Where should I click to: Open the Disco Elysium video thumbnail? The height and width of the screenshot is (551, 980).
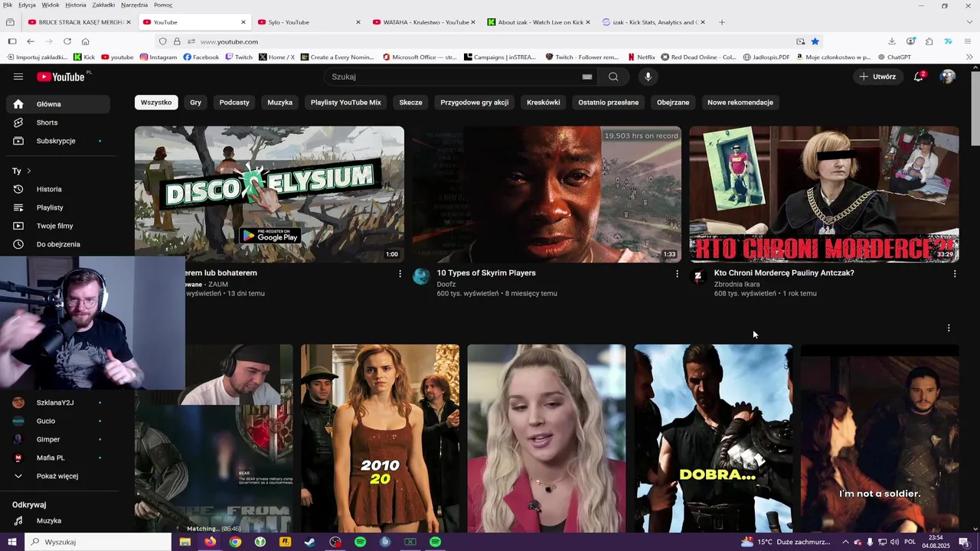tap(269, 194)
